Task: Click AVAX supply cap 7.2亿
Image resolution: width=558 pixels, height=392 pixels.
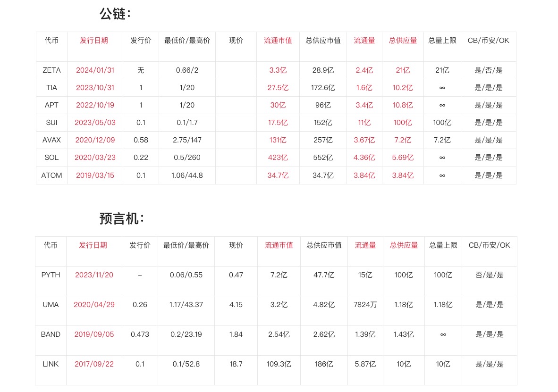Action: click(442, 140)
